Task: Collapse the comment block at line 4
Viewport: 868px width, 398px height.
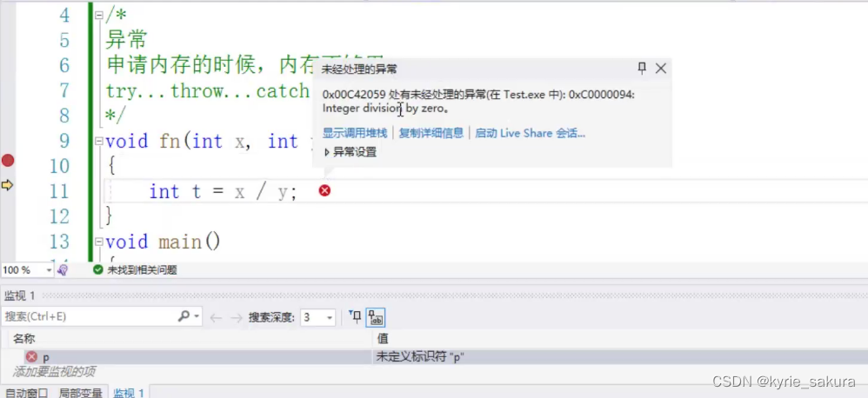Action: [98, 16]
